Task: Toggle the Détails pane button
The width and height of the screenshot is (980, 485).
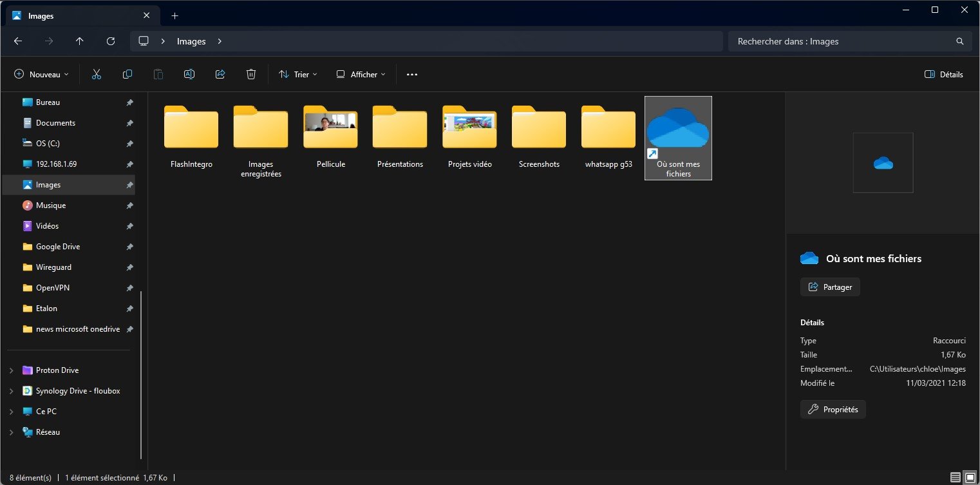Action: click(943, 74)
